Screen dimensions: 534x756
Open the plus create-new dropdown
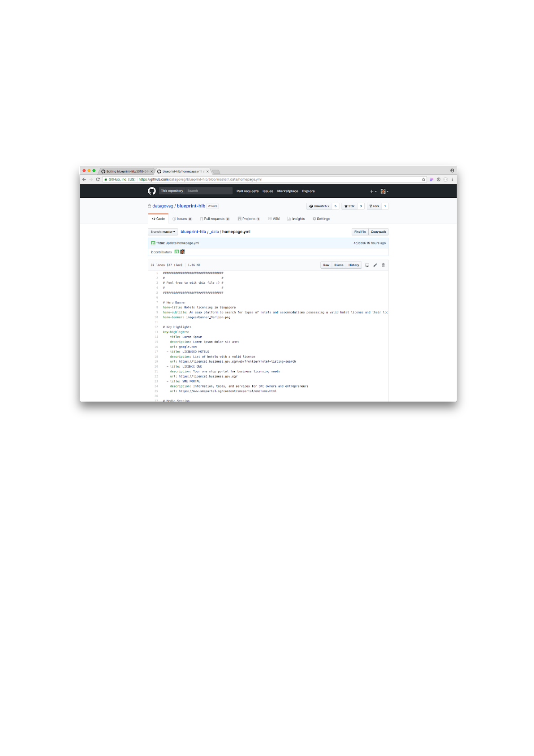pyautogui.click(x=373, y=191)
